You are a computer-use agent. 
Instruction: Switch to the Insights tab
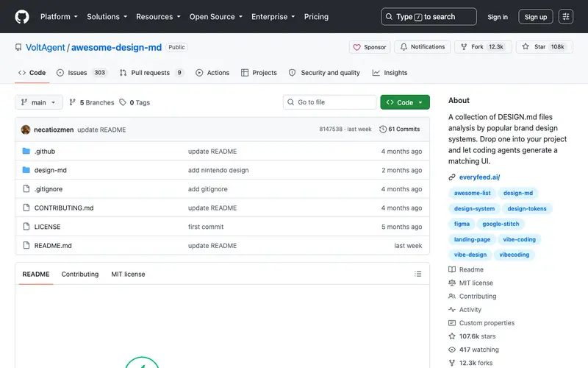pyautogui.click(x=390, y=73)
